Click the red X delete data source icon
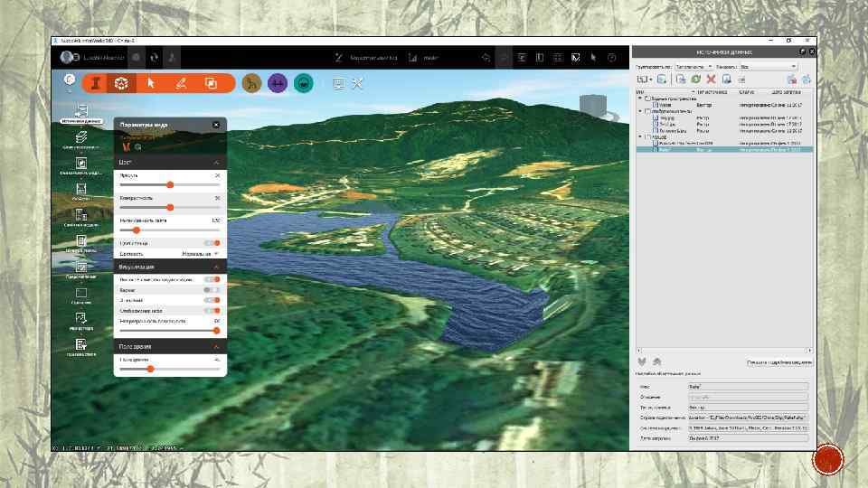This screenshot has height=488, width=868. (712, 80)
